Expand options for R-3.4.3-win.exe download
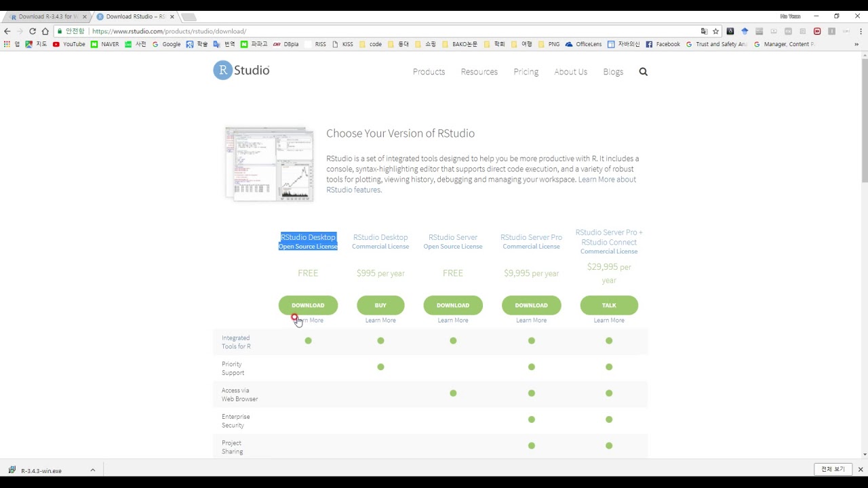This screenshot has width=868, height=488. coord(93,470)
